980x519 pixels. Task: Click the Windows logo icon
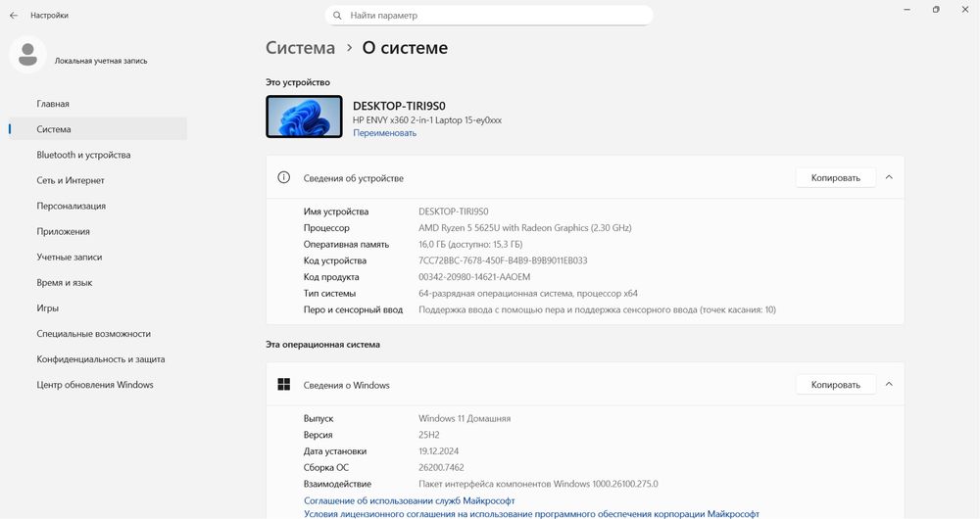(284, 384)
